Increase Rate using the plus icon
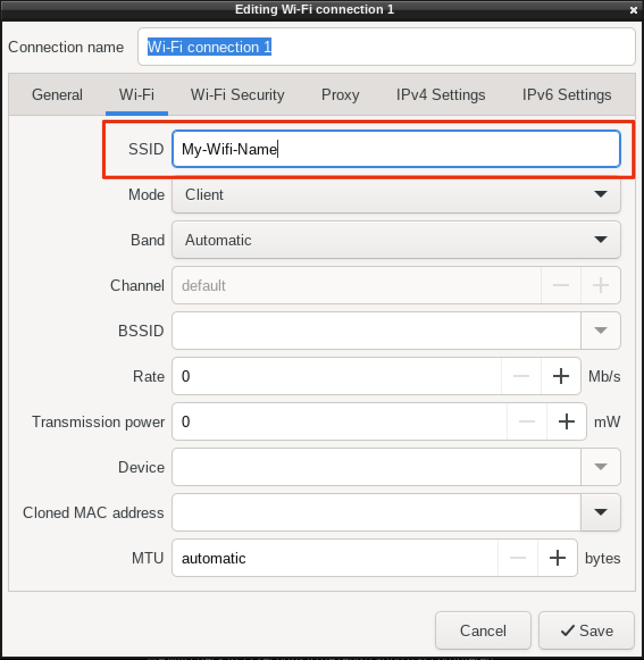The width and height of the screenshot is (644, 660). (561, 376)
